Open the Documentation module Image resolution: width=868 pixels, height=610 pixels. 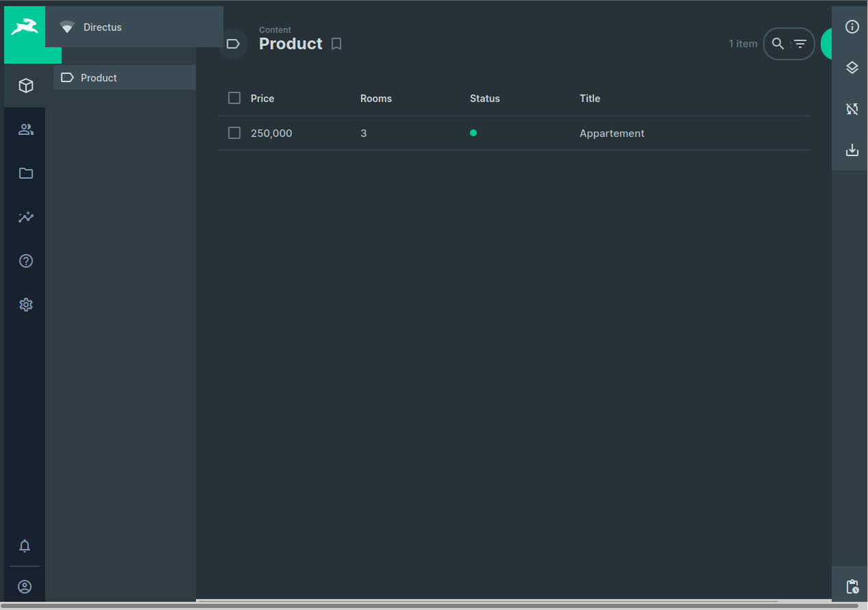tap(25, 261)
